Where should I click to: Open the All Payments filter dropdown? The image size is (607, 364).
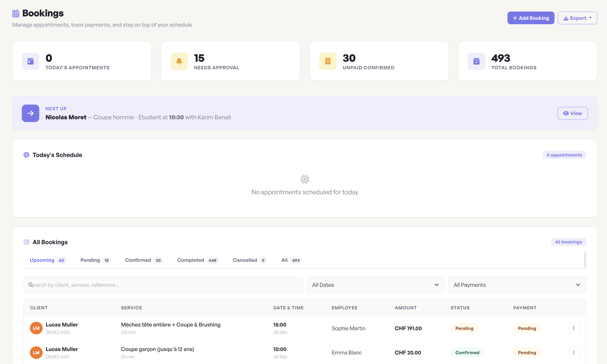517,285
